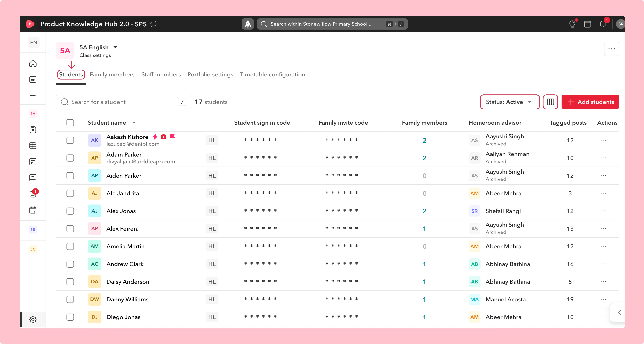Open the grid table sidebar icon

[x=33, y=146]
